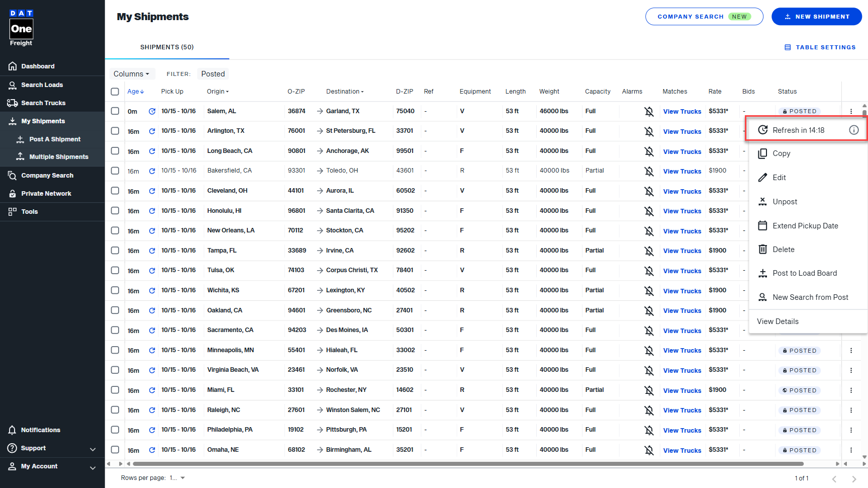
Task: Select Extend Pickup Date menu option
Action: 805,226
